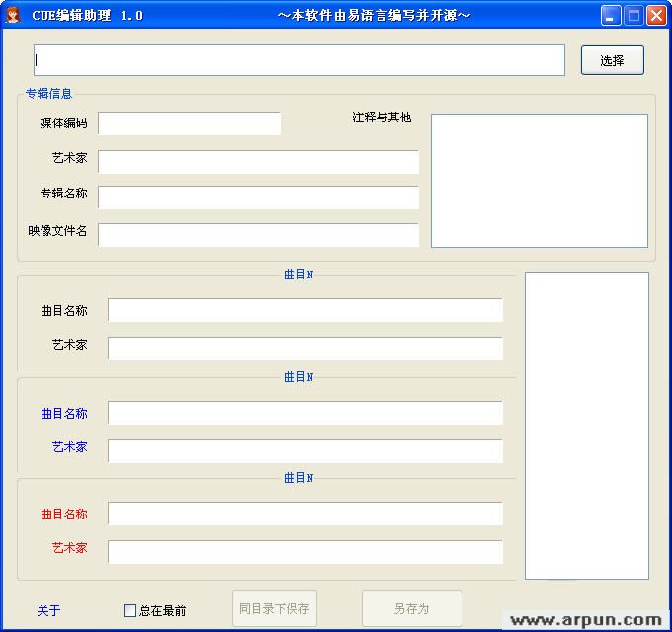Viewport: 672px width, 632px height.
Task: Click the CUE editor app icon in title bar
Action: click(x=13, y=15)
